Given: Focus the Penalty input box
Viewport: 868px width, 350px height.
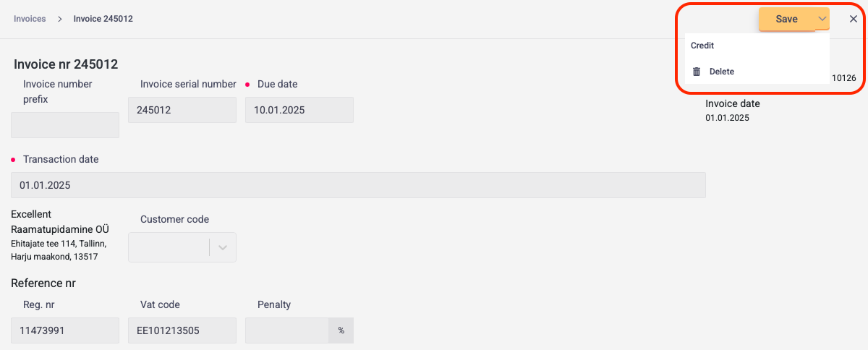Looking at the screenshot, I should click(287, 330).
